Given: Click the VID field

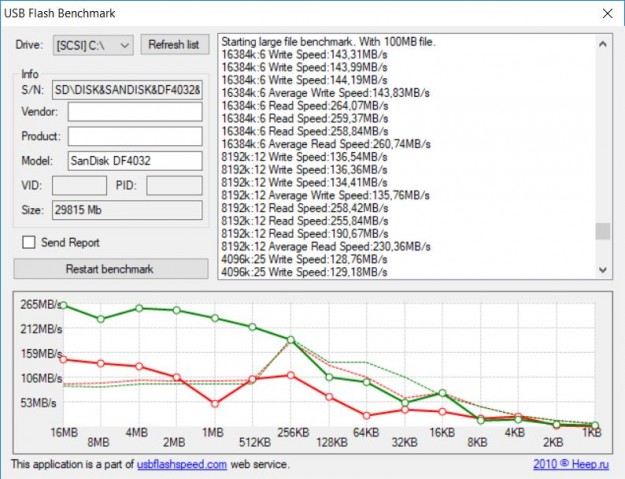Looking at the screenshot, I should coord(79,185).
